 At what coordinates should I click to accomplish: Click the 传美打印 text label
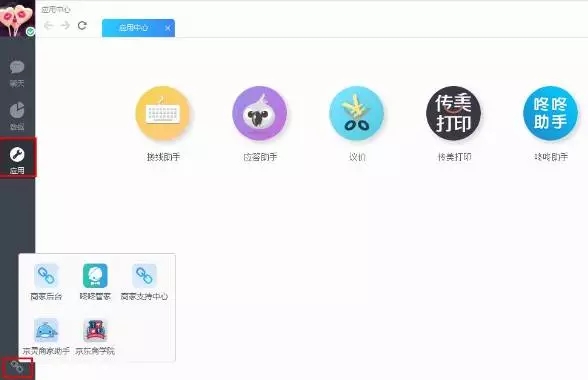click(454, 157)
